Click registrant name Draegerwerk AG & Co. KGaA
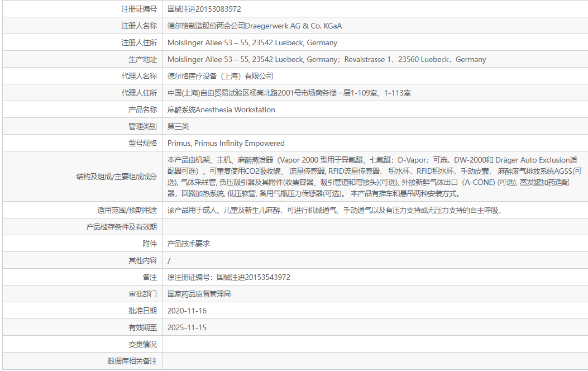This screenshot has height=371, width=588. (x=293, y=26)
